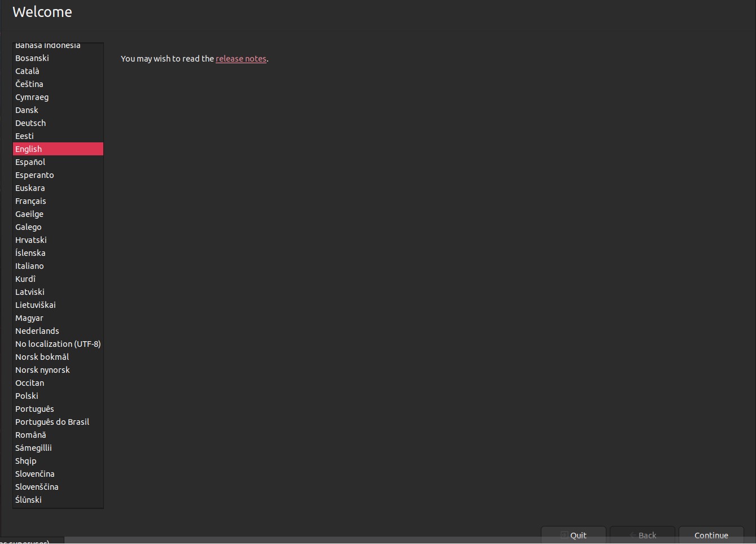Viewport: 756px width, 544px height.
Task: Choose Nederlands as the language
Action: pos(37,330)
